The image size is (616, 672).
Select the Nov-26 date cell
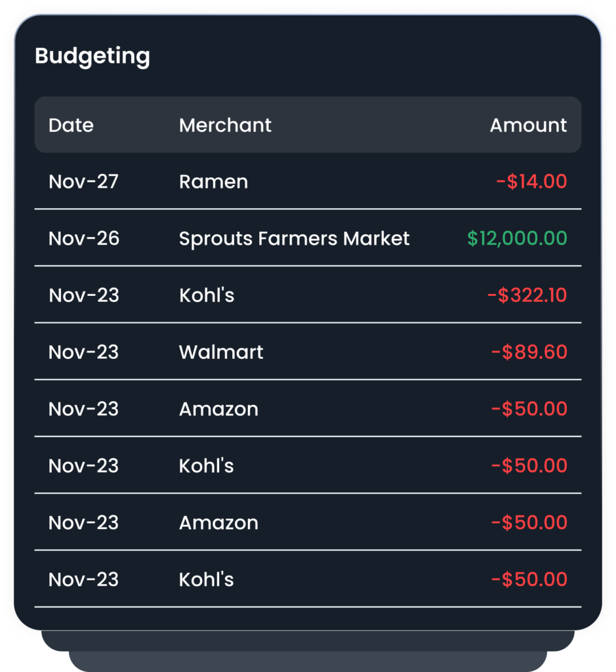[84, 239]
